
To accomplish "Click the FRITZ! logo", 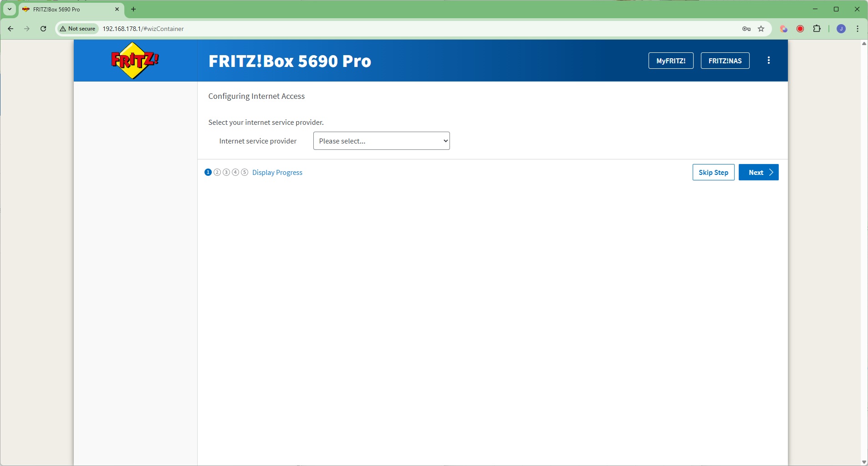I will click(135, 61).
